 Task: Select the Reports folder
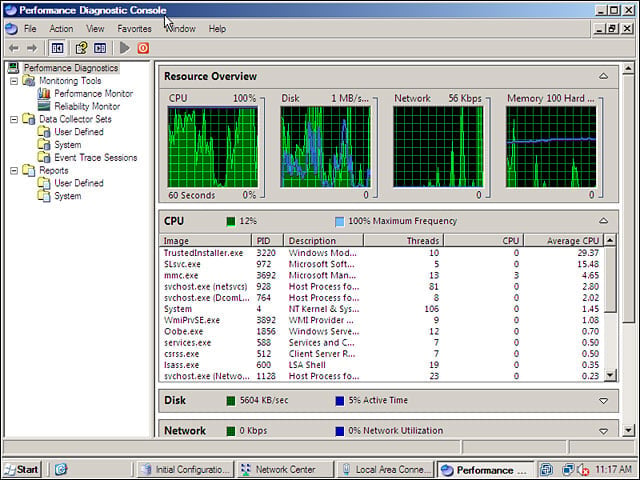point(53,170)
